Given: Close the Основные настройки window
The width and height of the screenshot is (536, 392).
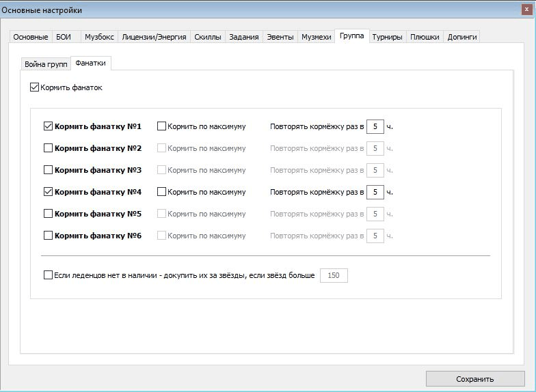Looking at the screenshot, I should click(526, 10).
